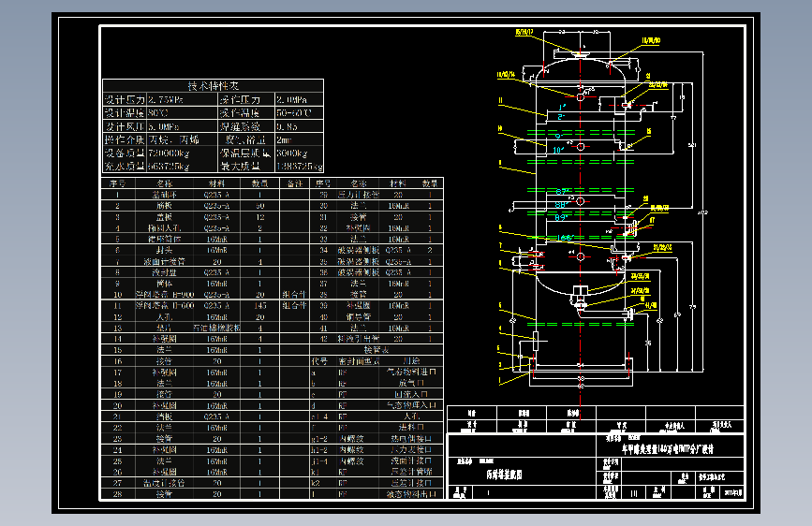Click the 温度计接管 entry in row 27
812x526 pixels.
click(x=165, y=482)
